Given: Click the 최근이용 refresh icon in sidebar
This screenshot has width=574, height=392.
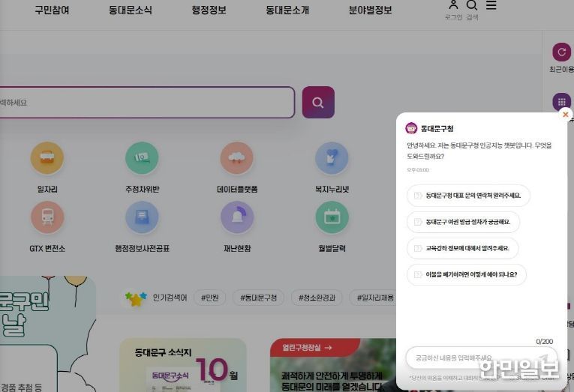Looking at the screenshot, I should coord(561,52).
